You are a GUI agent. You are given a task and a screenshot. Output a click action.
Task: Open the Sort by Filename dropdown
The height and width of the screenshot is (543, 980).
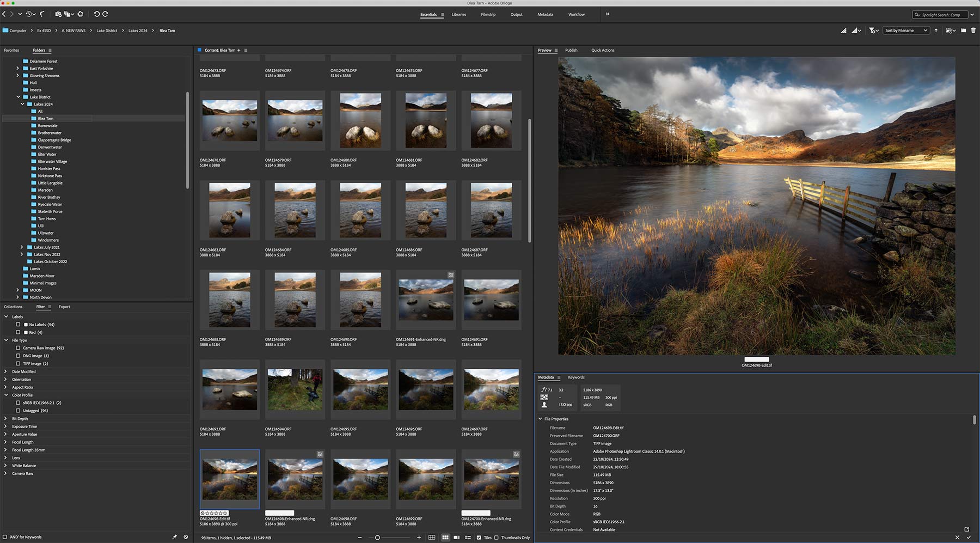[x=905, y=30]
